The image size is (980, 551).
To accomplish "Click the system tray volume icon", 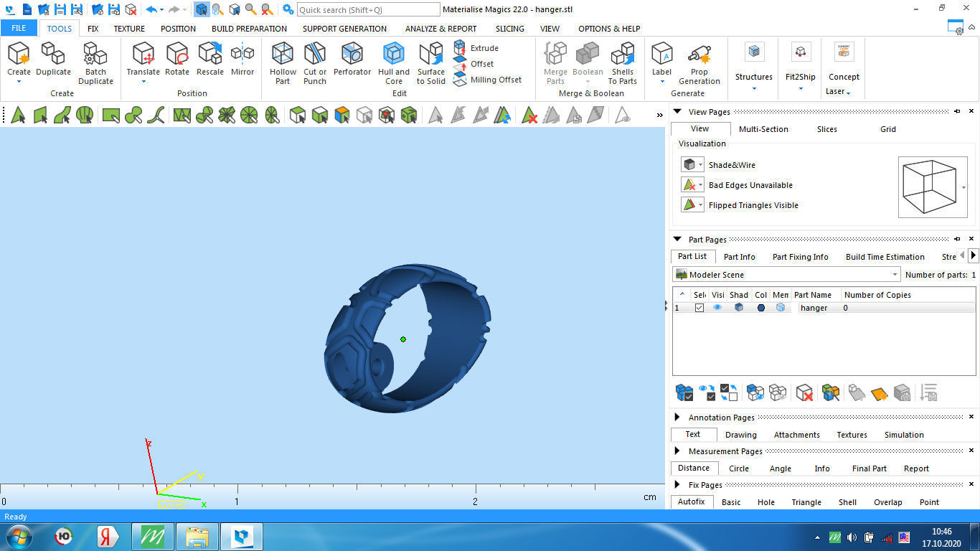I will (852, 537).
